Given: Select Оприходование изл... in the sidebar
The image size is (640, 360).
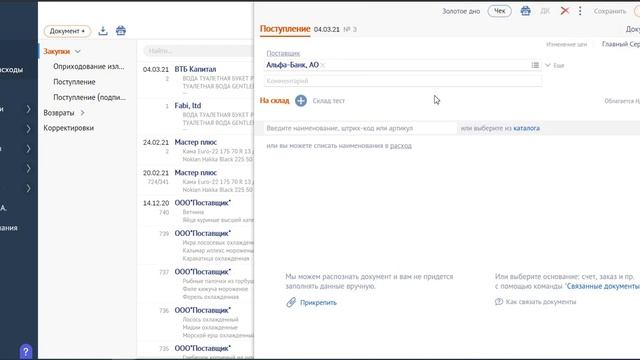Looking at the screenshot, I should click(x=89, y=67).
